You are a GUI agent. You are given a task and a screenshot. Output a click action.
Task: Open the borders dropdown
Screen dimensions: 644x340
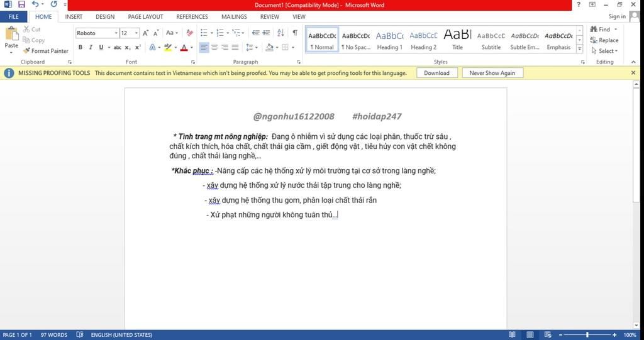(293, 48)
